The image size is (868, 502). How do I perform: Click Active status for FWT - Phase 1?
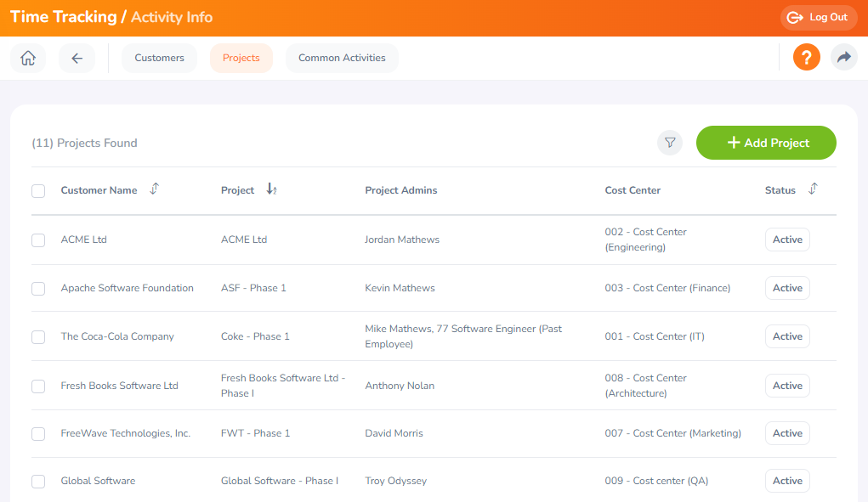tap(787, 433)
